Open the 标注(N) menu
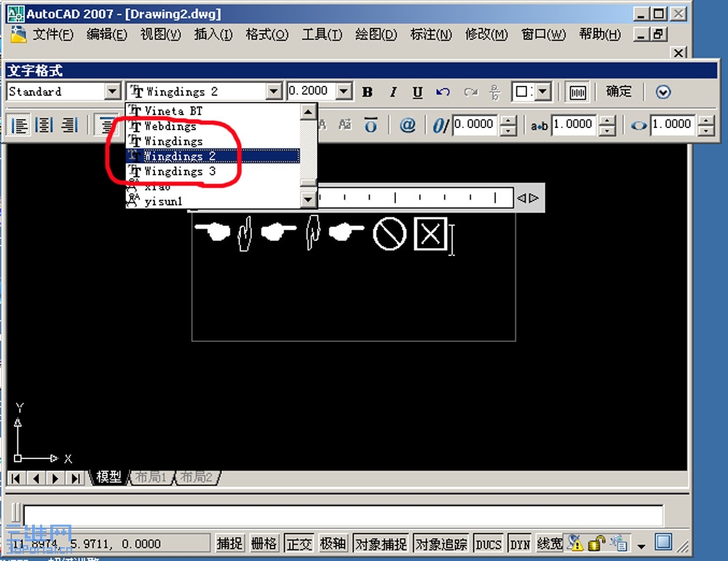728x561 pixels. pyautogui.click(x=431, y=35)
